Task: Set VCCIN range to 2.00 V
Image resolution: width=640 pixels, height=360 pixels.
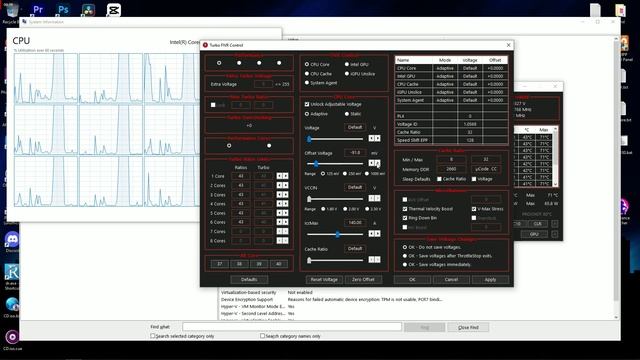Action: click(345, 209)
